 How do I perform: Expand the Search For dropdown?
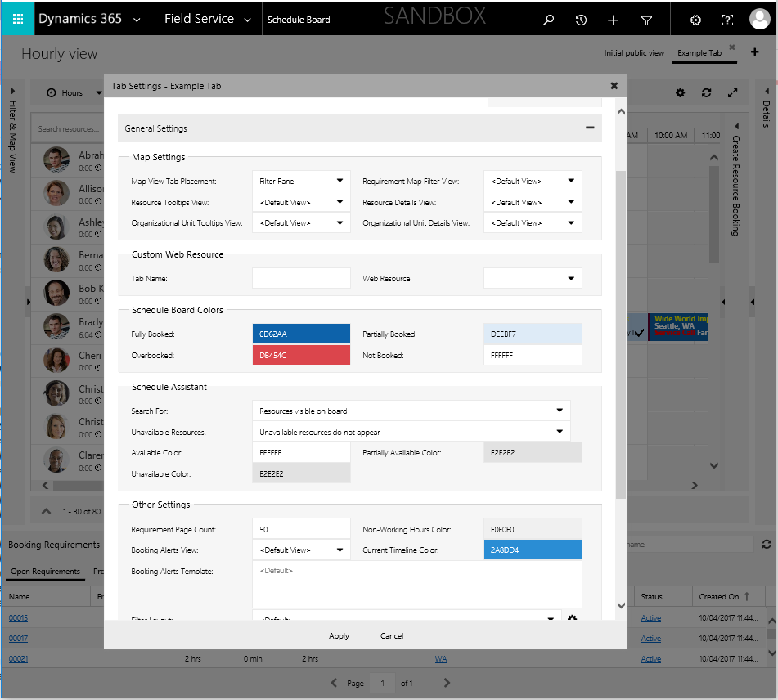pos(411,411)
